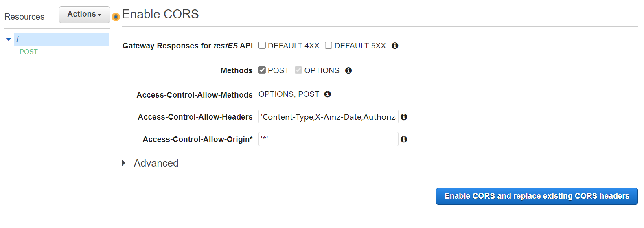The image size is (644, 228).
Task: Enable the DEFAULT 5XX checkbox
Action: [329, 45]
